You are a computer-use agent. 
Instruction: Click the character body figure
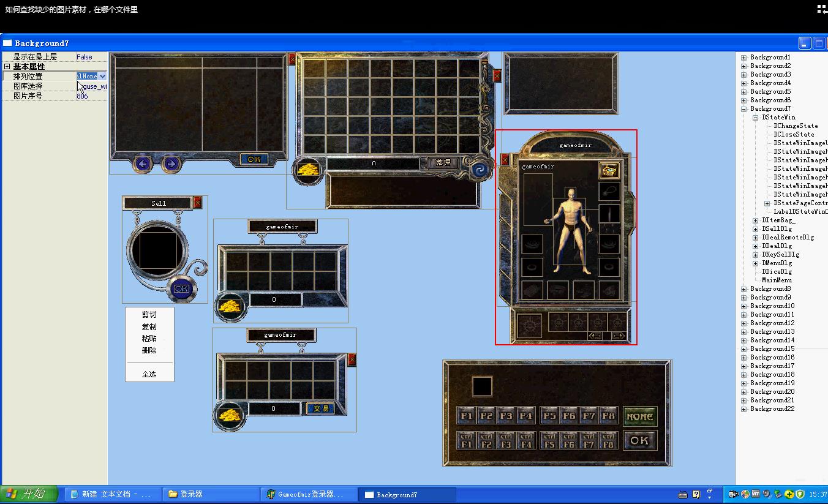[570, 230]
